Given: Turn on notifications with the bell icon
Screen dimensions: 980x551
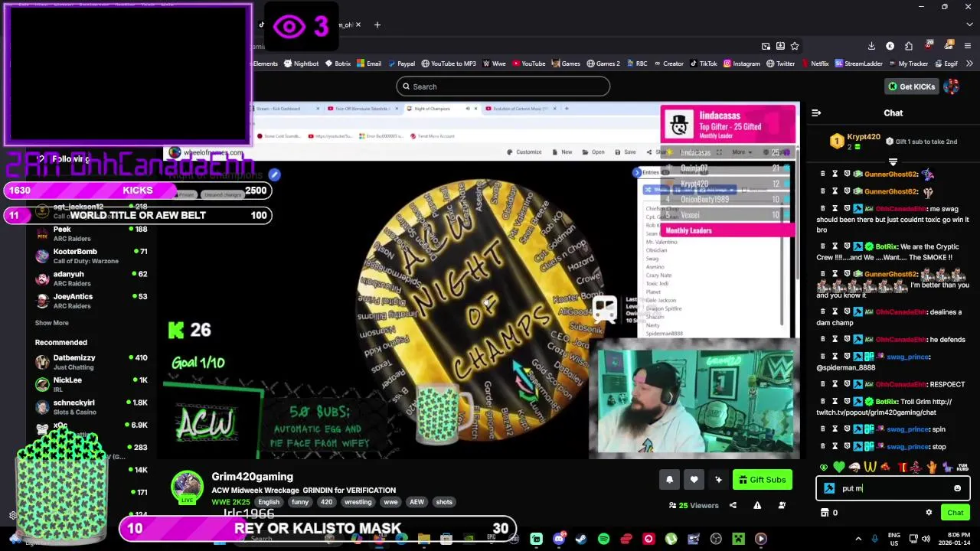Looking at the screenshot, I should tap(669, 480).
